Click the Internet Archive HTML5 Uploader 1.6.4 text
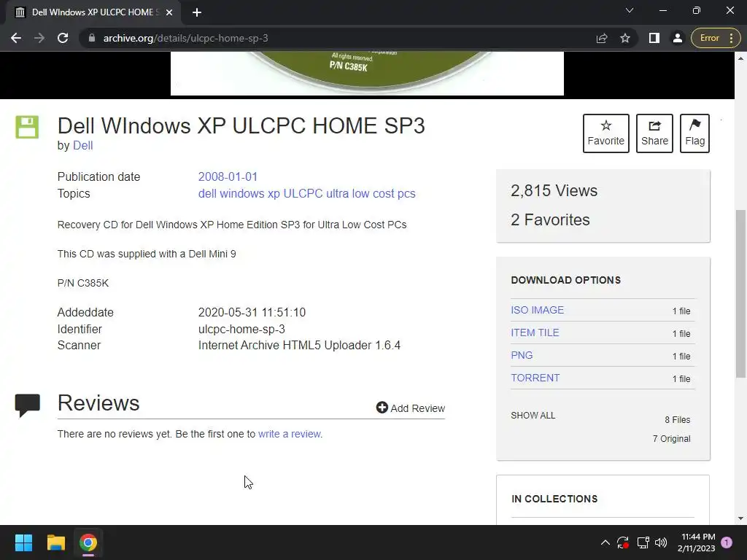The height and width of the screenshot is (560, 747). tap(299, 345)
